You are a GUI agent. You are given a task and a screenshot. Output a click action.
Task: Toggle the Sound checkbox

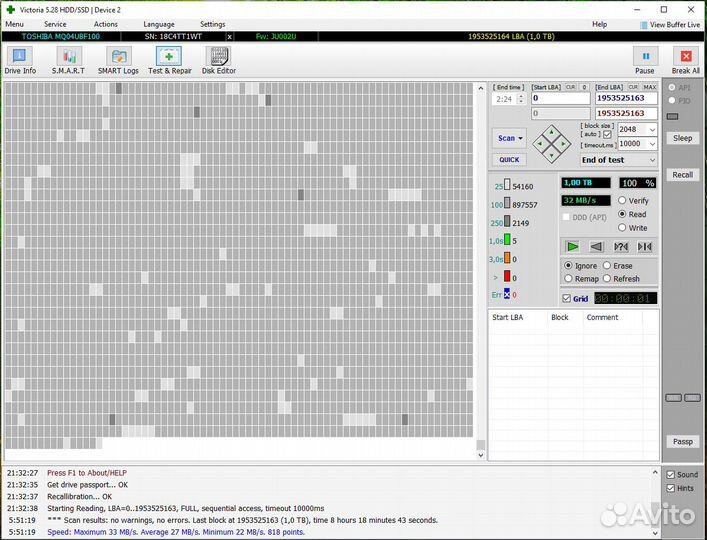click(671, 475)
